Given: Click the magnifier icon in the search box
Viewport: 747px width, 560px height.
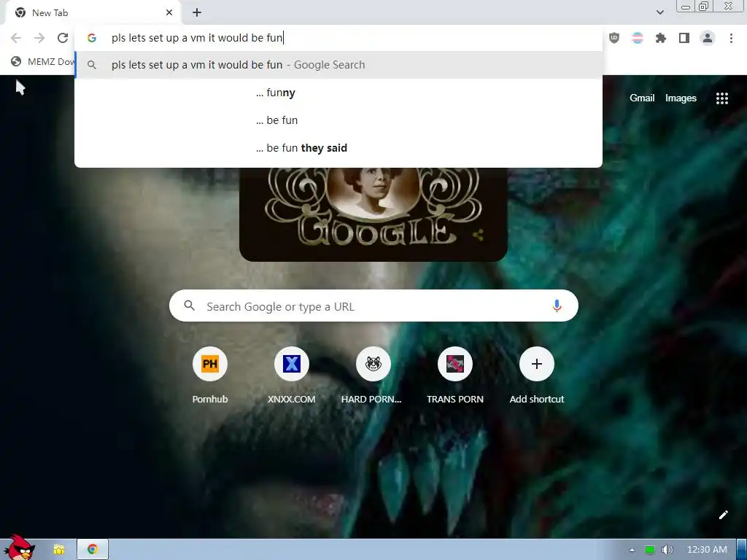Looking at the screenshot, I should click(189, 306).
